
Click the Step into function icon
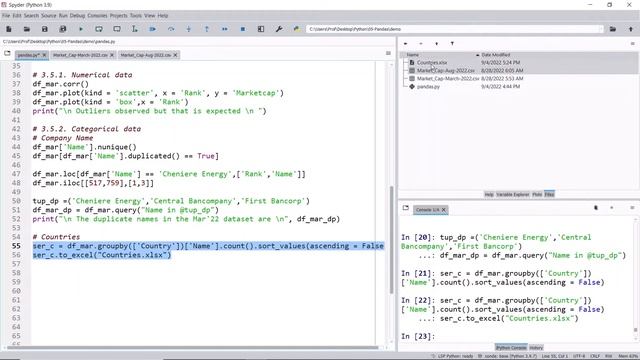[189, 29]
